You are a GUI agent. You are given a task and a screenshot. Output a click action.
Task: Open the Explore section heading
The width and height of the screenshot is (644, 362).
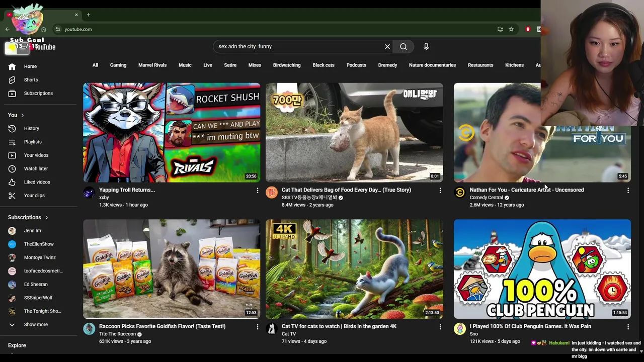tap(17, 345)
